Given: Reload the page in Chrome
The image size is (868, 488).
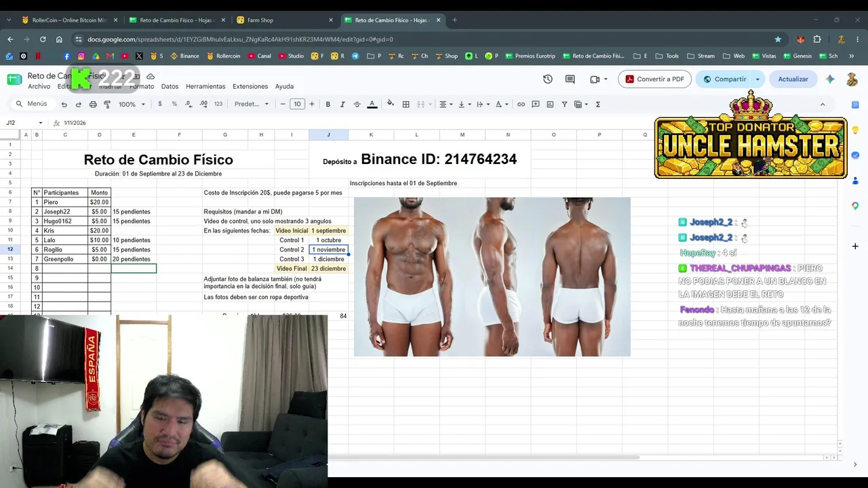Looking at the screenshot, I should pyautogui.click(x=41, y=39).
